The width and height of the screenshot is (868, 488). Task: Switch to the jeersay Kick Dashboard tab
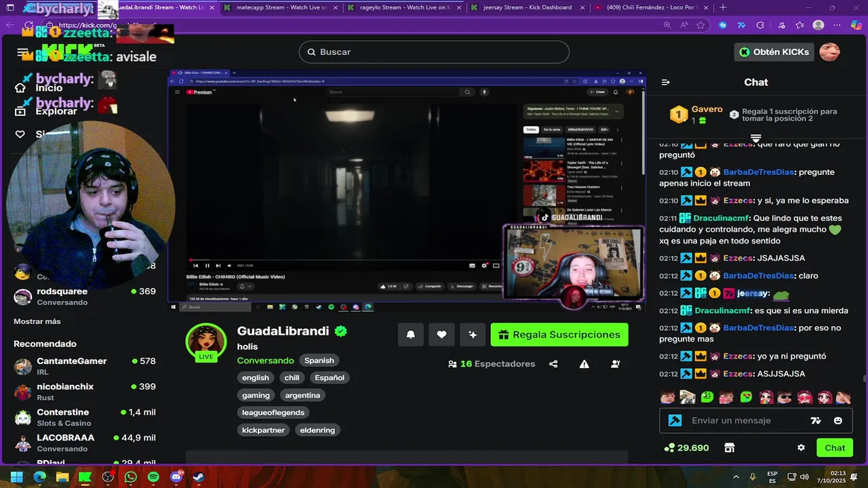pyautogui.click(x=527, y=7)
